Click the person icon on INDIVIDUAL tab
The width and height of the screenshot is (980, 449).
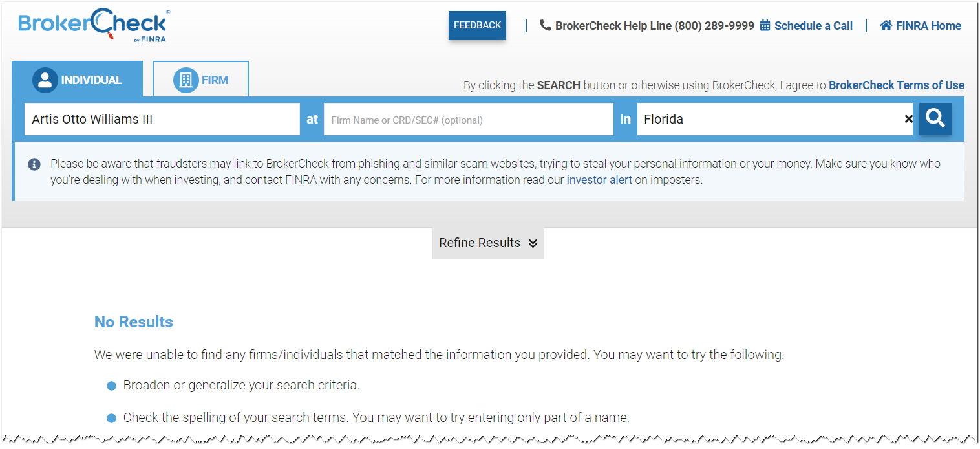click(45, 80)
